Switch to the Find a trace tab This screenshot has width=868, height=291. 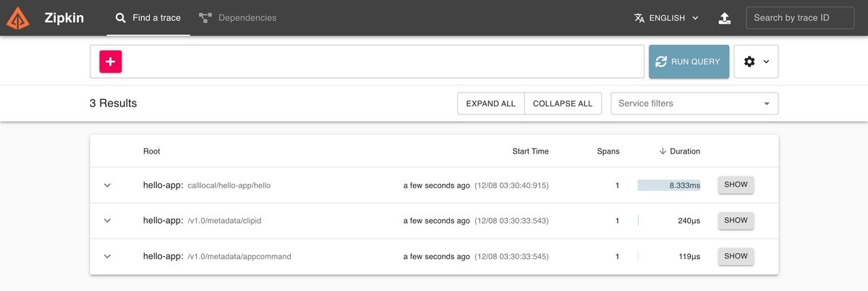pyautogui.click(x=148, y=17)
